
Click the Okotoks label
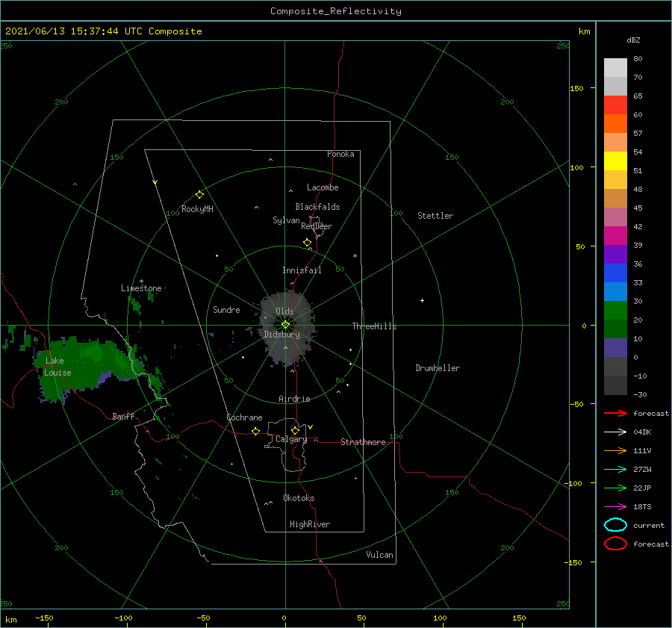pos(299,498)
